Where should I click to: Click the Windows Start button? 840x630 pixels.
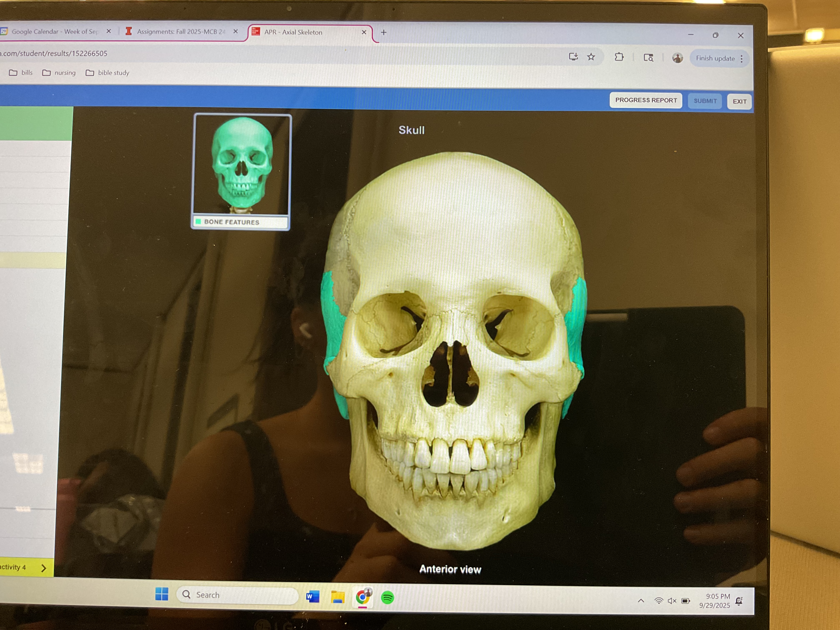(x=162, y=594)
